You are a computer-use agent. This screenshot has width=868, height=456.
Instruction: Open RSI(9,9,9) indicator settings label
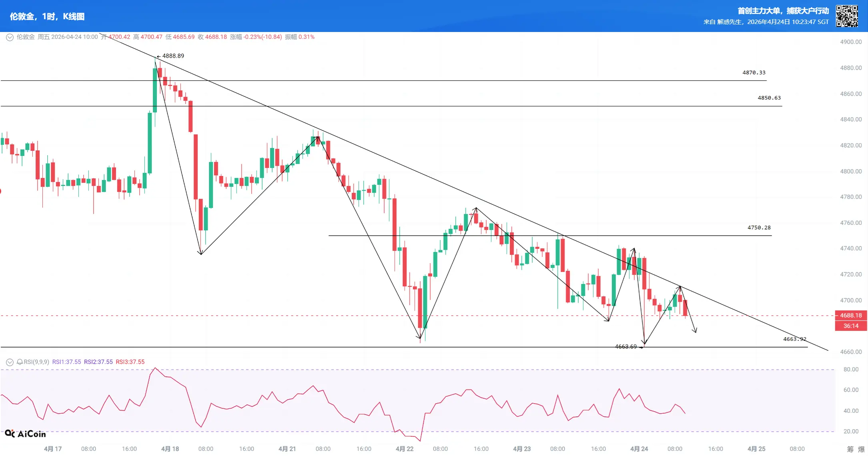36,362
